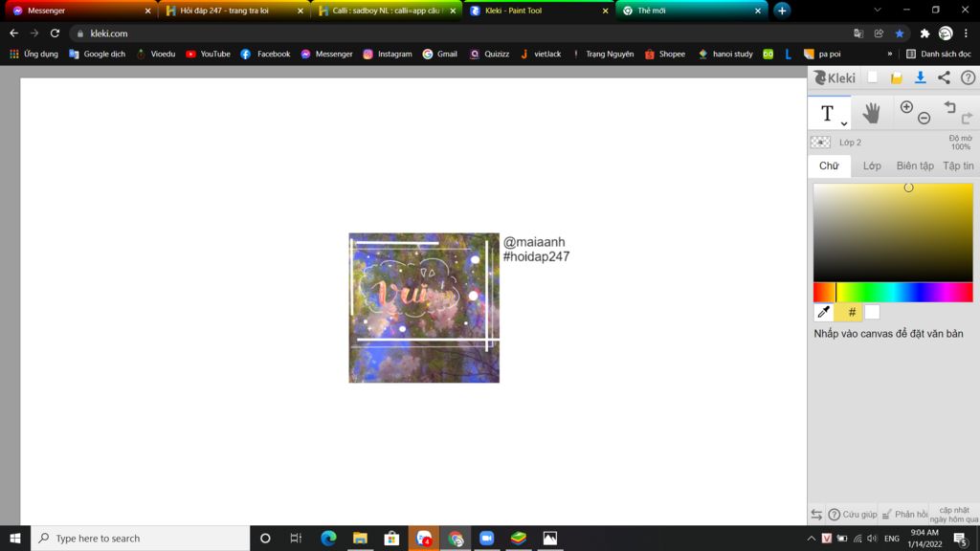The height and width of the screenshot is (551, 980).
Task: Click the white secondary color swatch
Action: click(872, 312)
